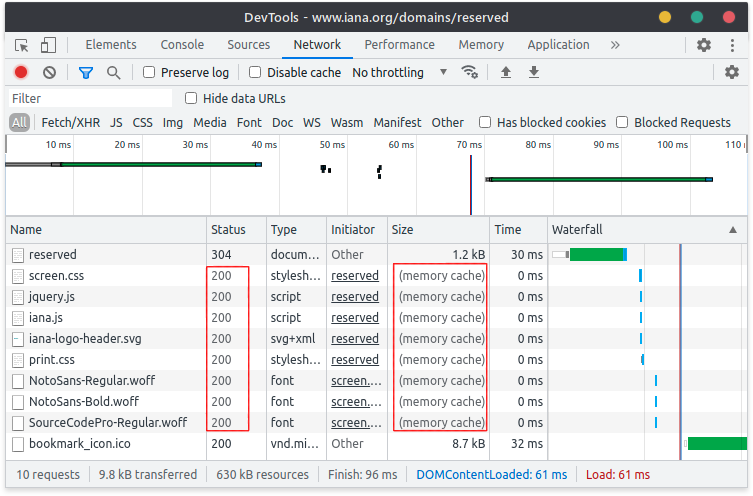Click the import HAR upload icon
The width and height of the screenshot is (753, 496).
506,72
